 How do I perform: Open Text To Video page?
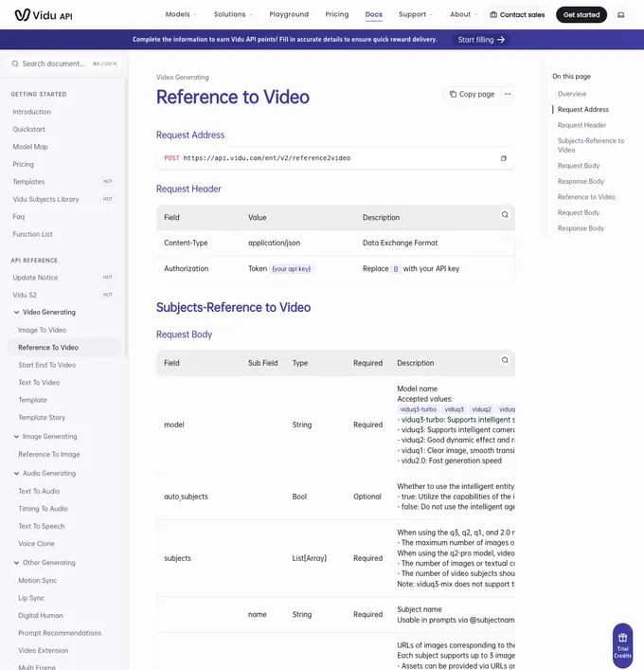pyautogui.click(x=39, y=383)
